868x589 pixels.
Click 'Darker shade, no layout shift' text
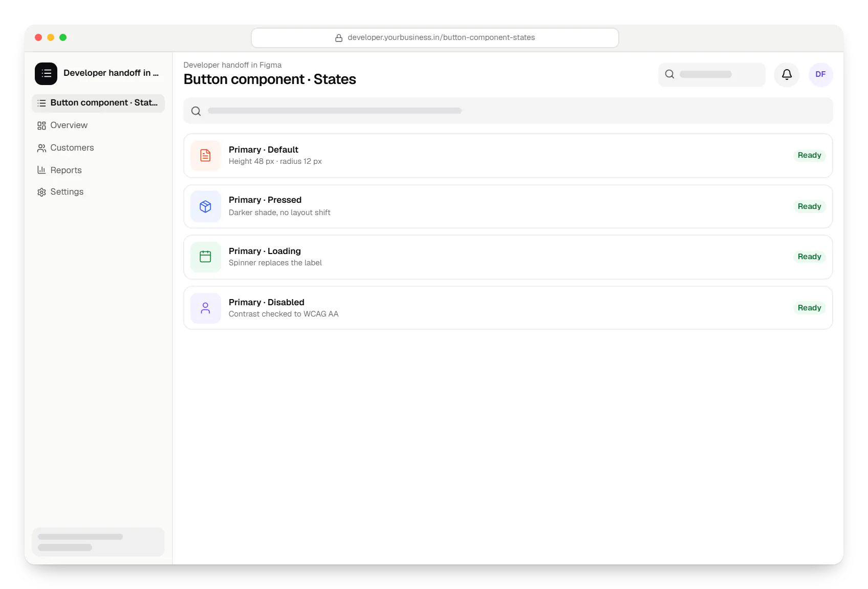[x=279, y=213]
